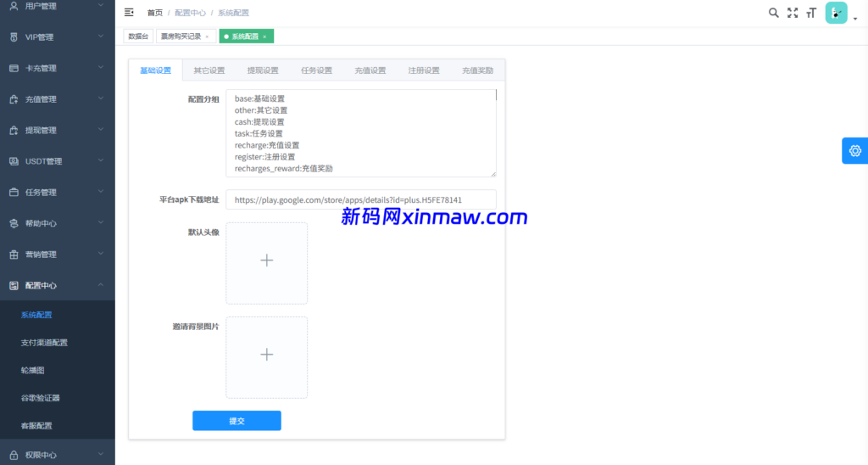Select the 系统配置 page tag
Image resolution: width=868 pixels, height=465 pixels.
tap(245, 36)
